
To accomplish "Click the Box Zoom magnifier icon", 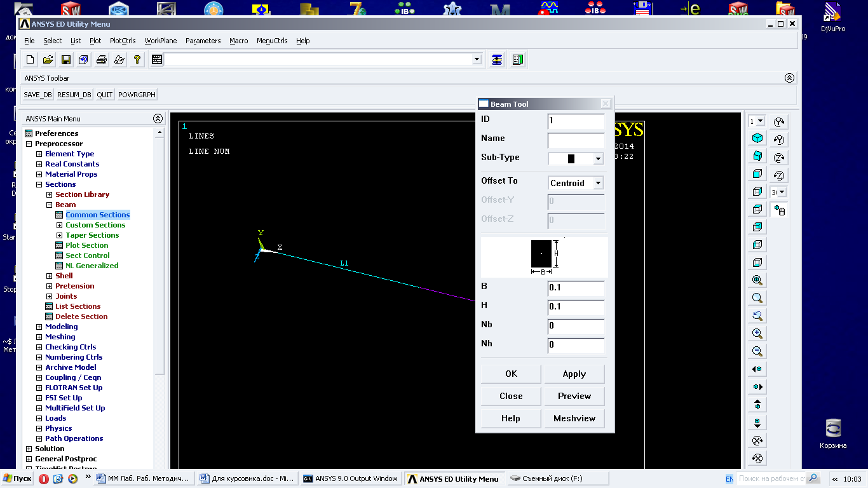I will pyautogui.click(x=757, y=298).
